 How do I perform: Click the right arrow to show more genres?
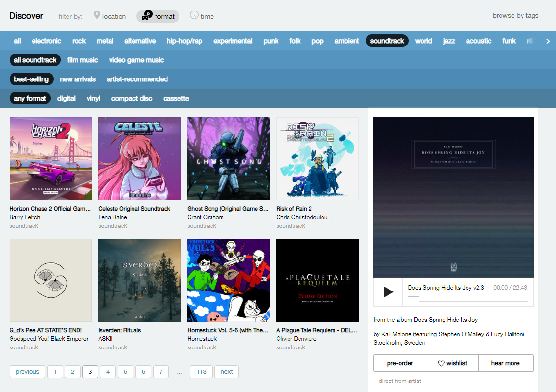[x=548, y=41]
